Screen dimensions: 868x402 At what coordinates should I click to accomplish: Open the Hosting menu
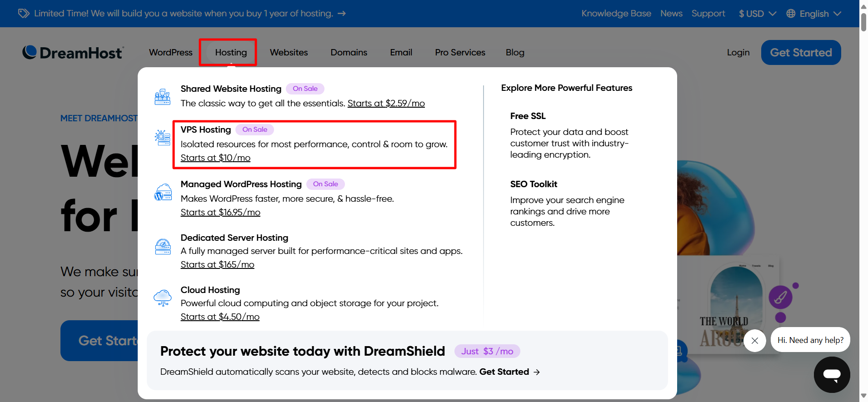(231, 52)
